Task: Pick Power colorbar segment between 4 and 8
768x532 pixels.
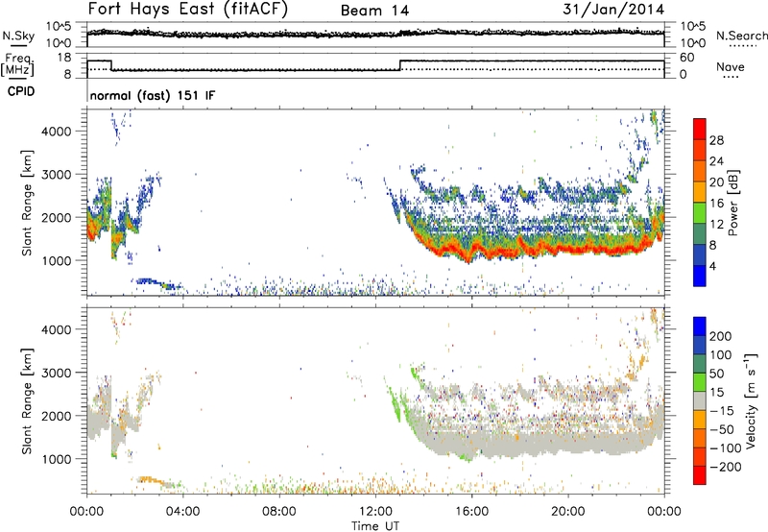Action: (x=700, y=254)
